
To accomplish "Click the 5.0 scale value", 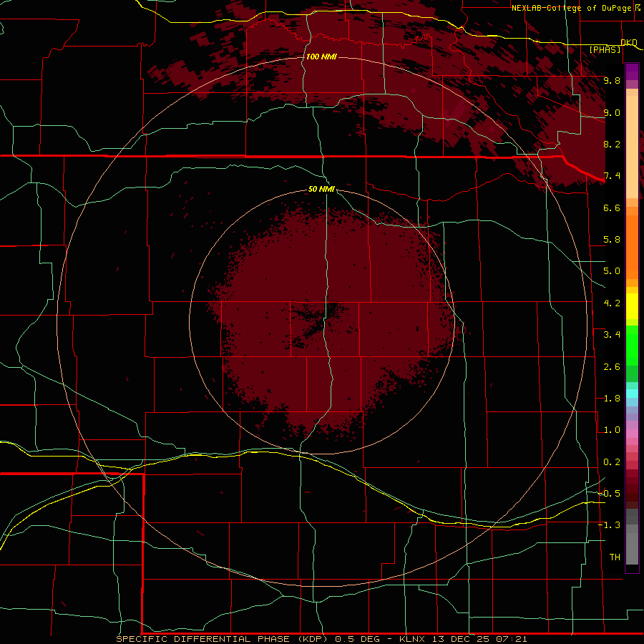I will [612, 271].
